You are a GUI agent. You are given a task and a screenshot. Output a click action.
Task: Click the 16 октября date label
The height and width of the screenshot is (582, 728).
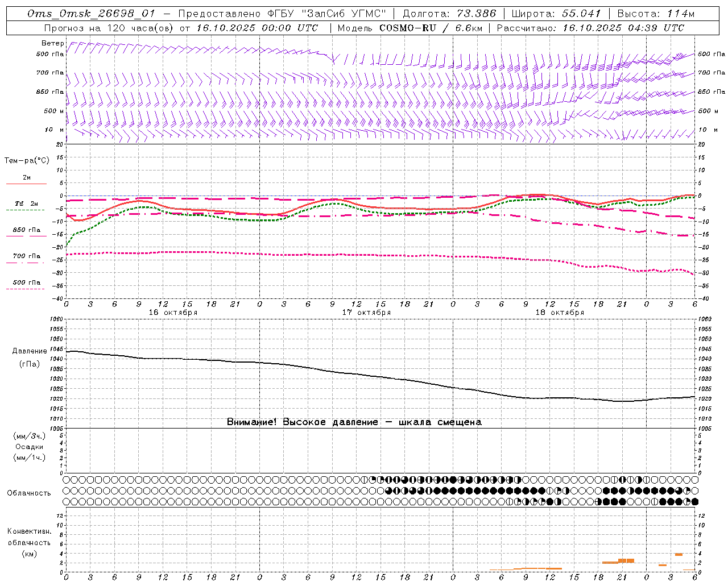click(173, 313)
